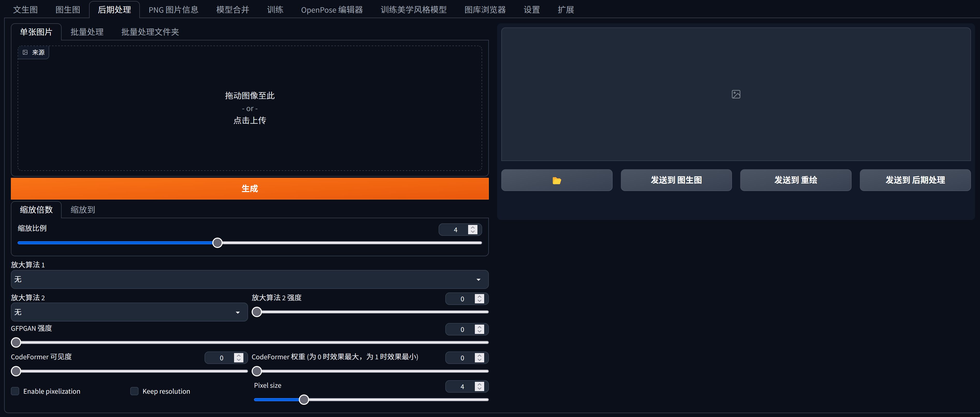
Task: Select the 缩放倍数 tab
Action: pyautogui.click(x=36, y=210)
